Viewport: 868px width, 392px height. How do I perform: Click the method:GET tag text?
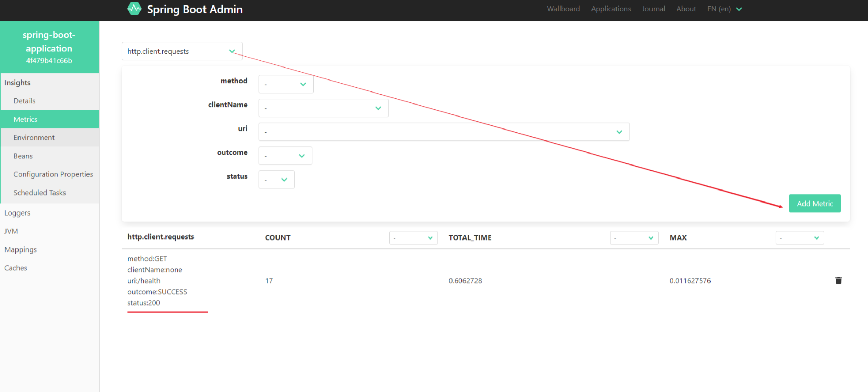147,259
